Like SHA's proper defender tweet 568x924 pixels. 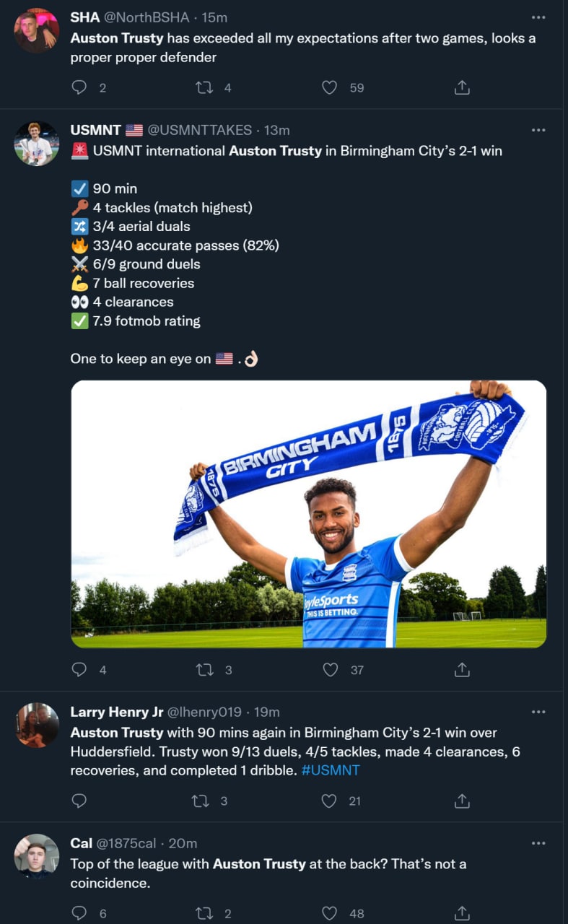329,88
